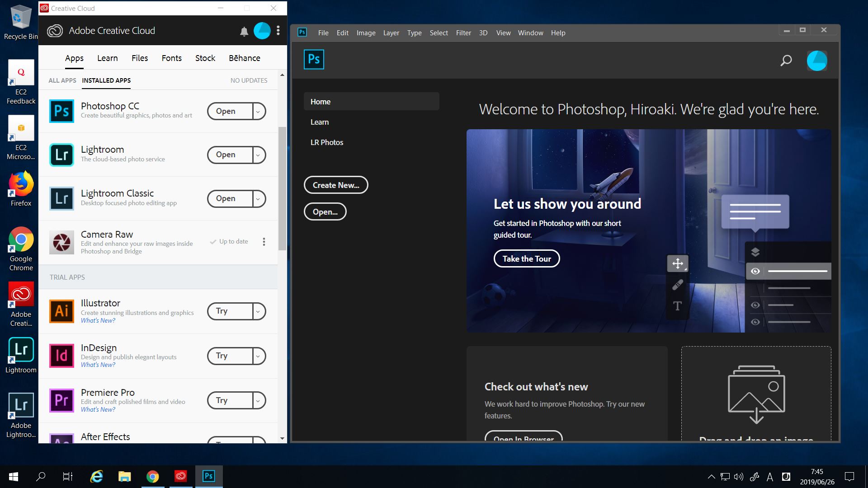Open Camera Raw more options menu

click(x=264, y=242)
